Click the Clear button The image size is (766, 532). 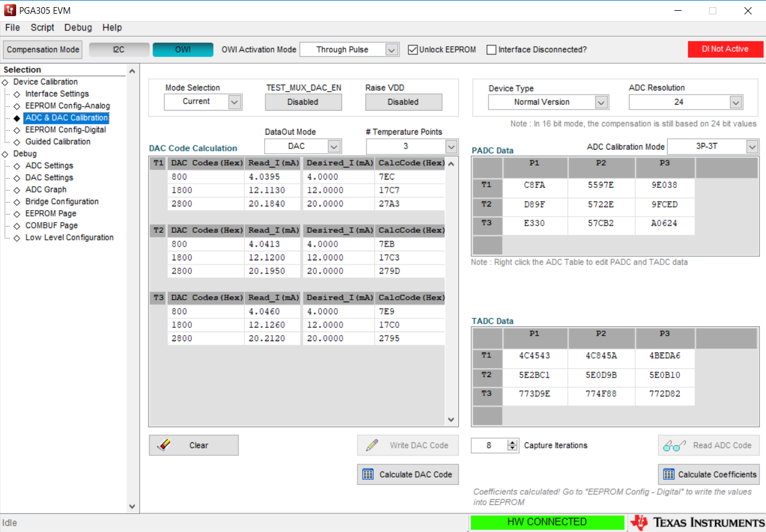pyautogui.click(x=193, y=445)
